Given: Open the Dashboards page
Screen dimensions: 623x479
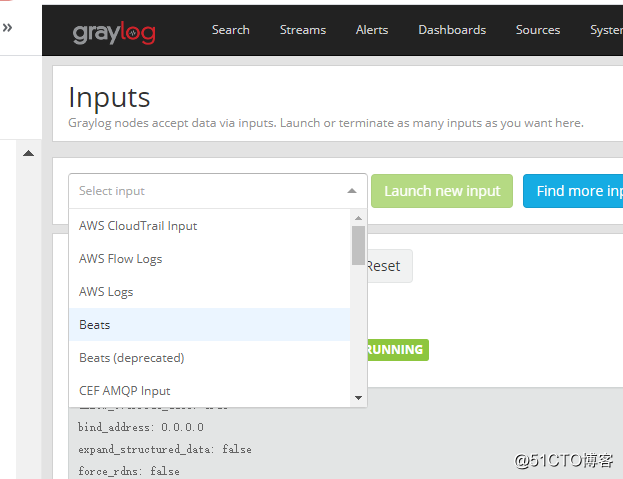Looking at the screenshot, I should [x=452, y=30].
